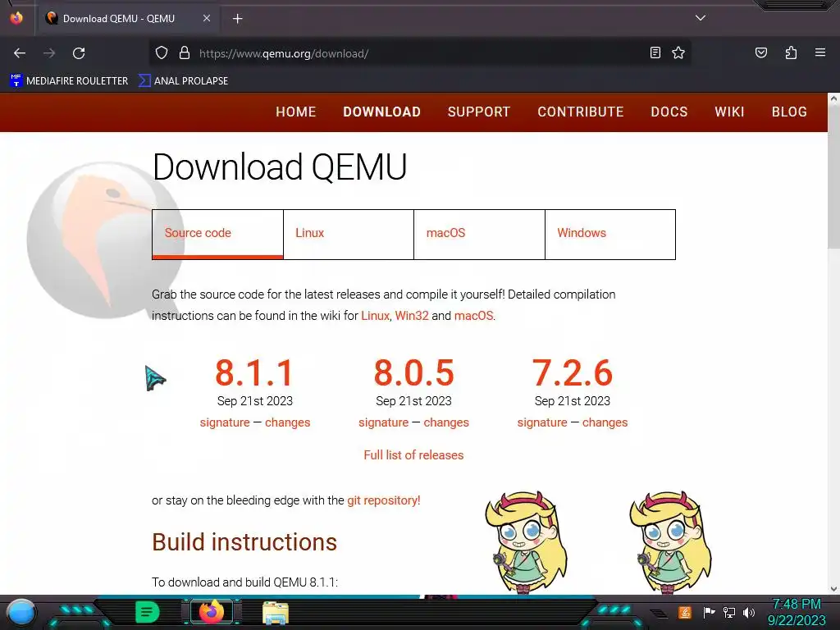Open the green notes app in taskbar
The height and width of the screenshot is (630, 840).
[148, 612]
